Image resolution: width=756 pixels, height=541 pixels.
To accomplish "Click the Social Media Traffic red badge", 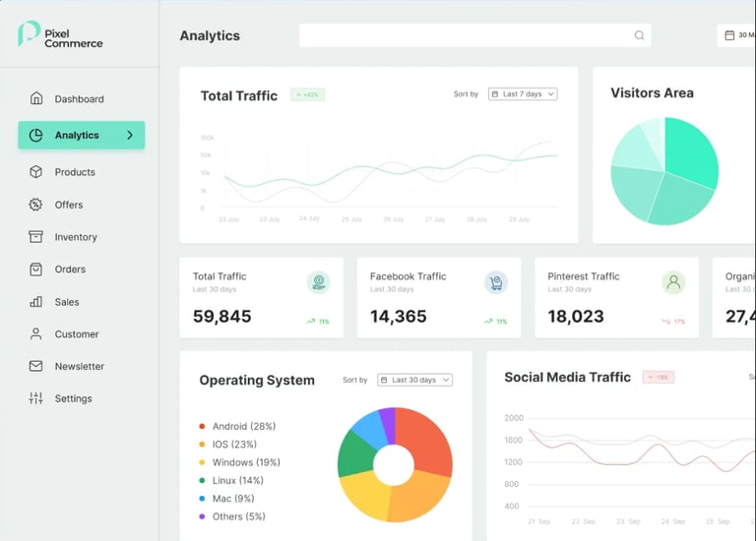I will point(659,377).
